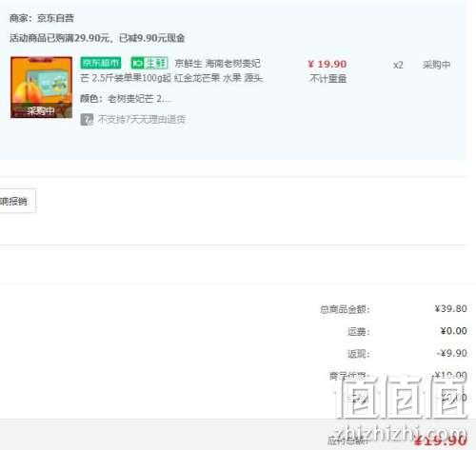Screen dimensions: 476x450
Task: Open the mango product thumbnail image
Action: (x=41, y=88)
